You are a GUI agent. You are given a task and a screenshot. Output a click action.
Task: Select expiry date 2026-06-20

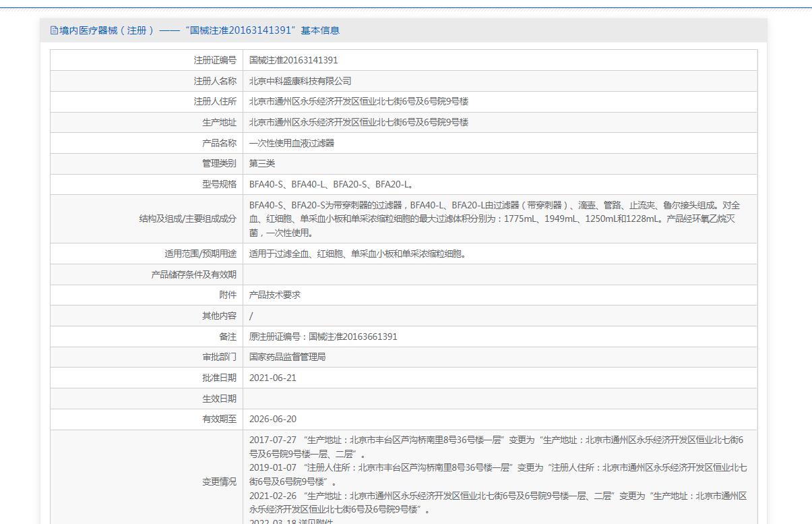(272, 419)
